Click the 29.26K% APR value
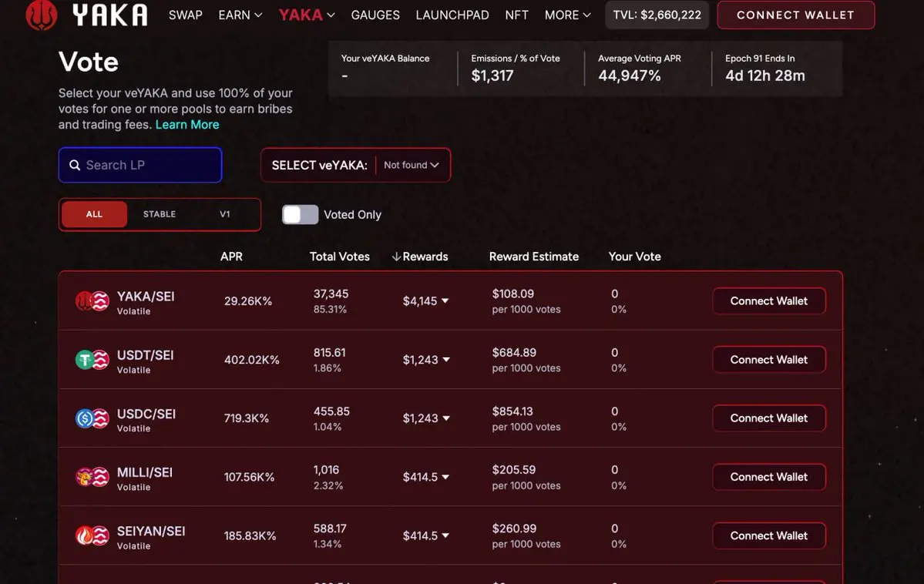 (248, 301)
